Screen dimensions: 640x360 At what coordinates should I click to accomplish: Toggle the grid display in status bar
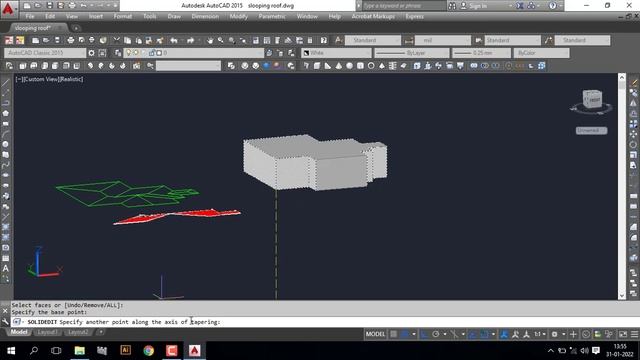[x=393, y=334]
